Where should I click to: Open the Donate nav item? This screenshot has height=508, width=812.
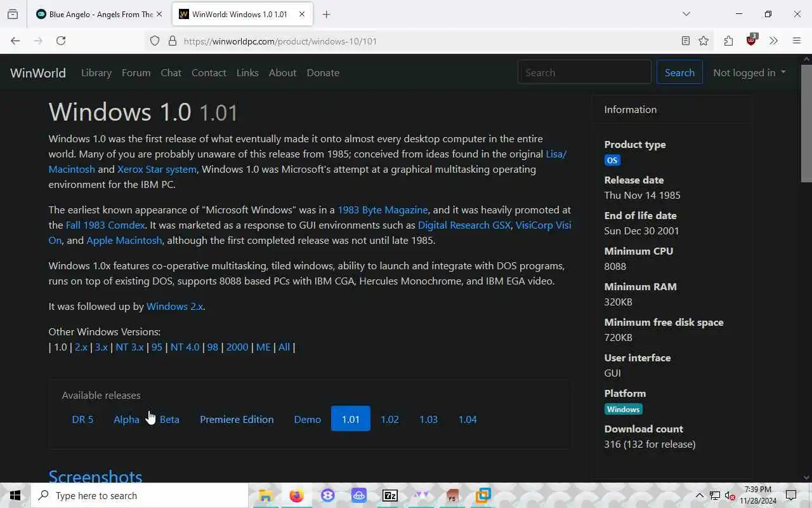pyautogui.click(x=323, y=72)
